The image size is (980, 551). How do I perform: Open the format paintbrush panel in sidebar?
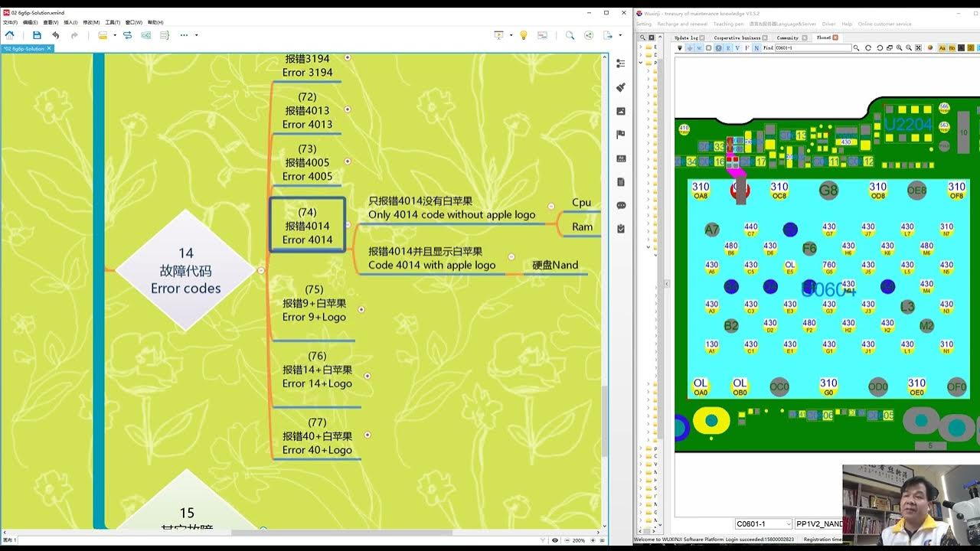point(621,87)
